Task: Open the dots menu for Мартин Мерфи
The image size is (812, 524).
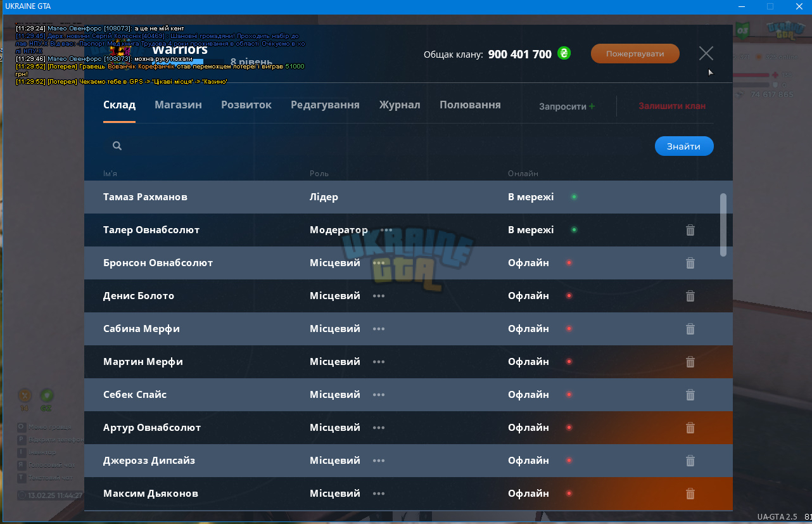Action: point(379,362)
